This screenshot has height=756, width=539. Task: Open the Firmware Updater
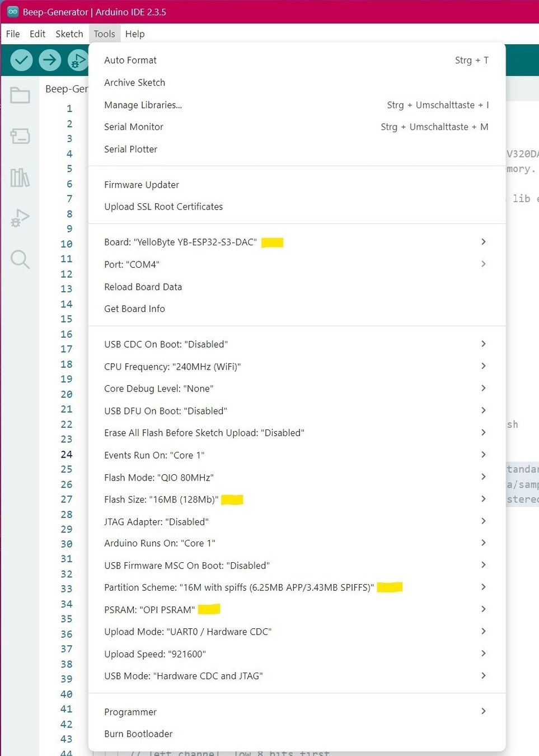pyautogui.click(x=297, y=185)
